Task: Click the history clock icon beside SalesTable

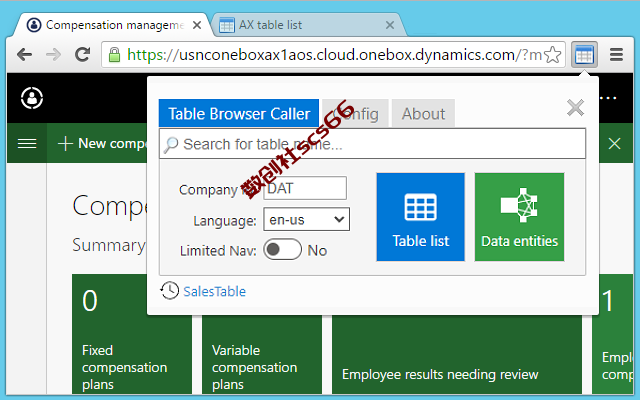Action: [x=169, y=291]
